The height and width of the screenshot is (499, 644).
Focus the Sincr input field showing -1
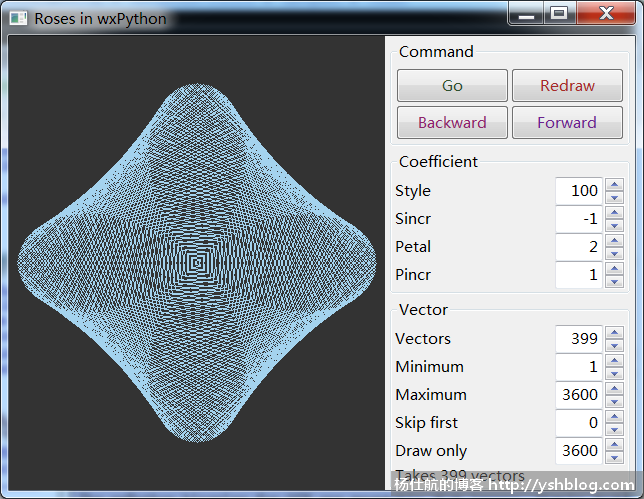(579, 219)
